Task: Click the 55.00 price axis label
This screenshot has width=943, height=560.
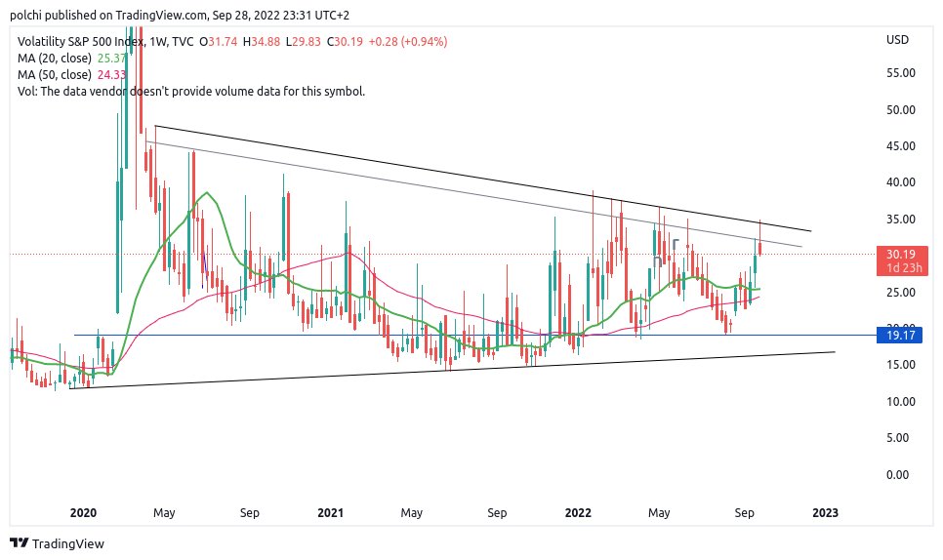Action: pyautogui.click(x=901, y=73)
